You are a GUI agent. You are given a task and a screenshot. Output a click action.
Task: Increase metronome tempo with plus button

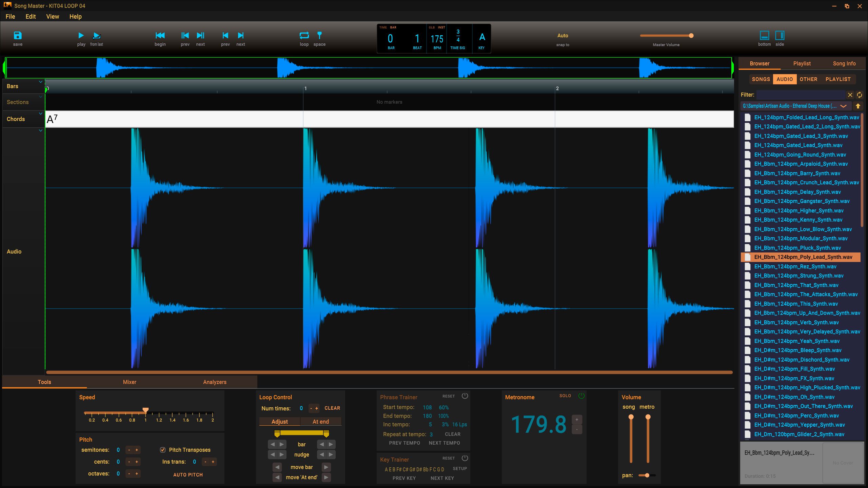(x=577, y=420)
